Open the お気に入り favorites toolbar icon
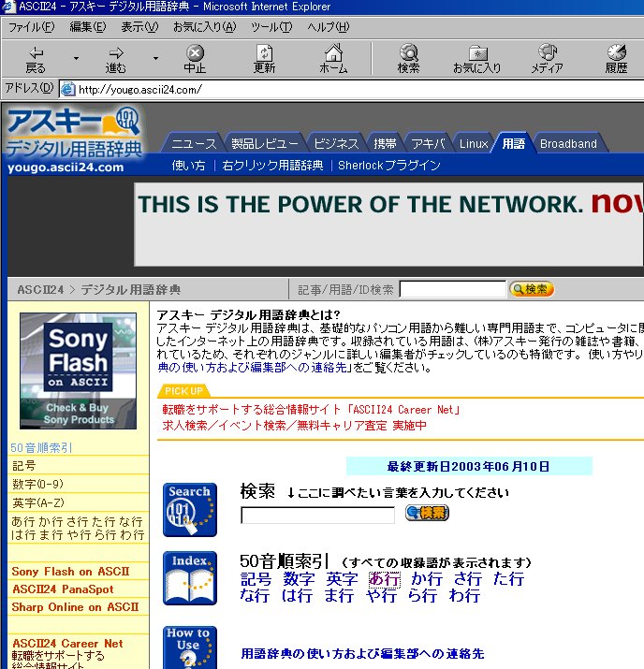 click(x=476, y=60)
